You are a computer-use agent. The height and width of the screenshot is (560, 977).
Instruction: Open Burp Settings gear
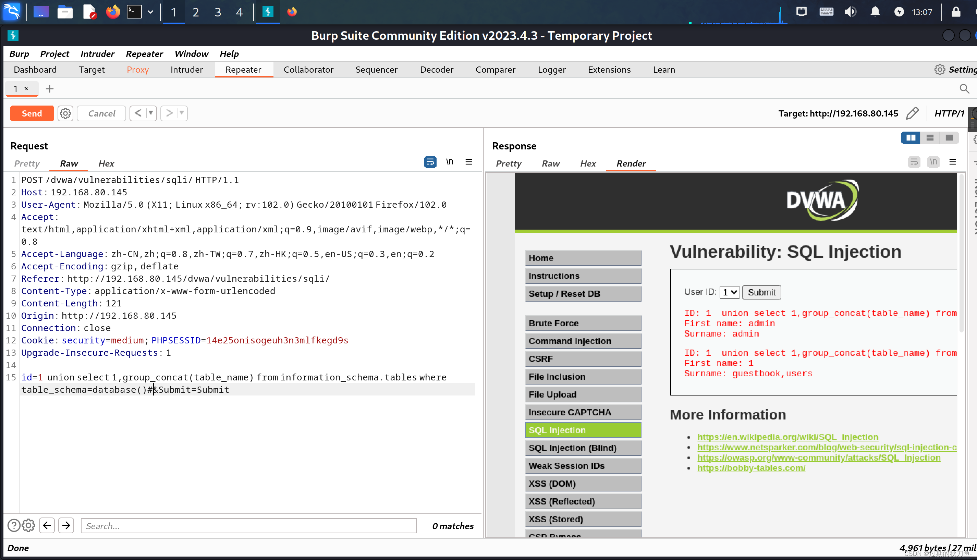[x=940, y=70]
